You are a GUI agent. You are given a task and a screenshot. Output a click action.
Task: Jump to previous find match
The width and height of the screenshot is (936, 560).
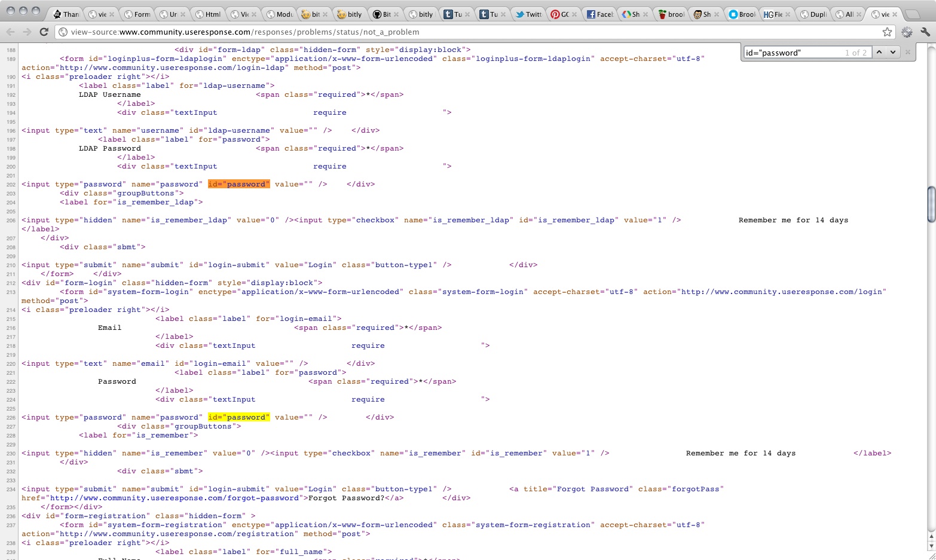click(879, 53)
